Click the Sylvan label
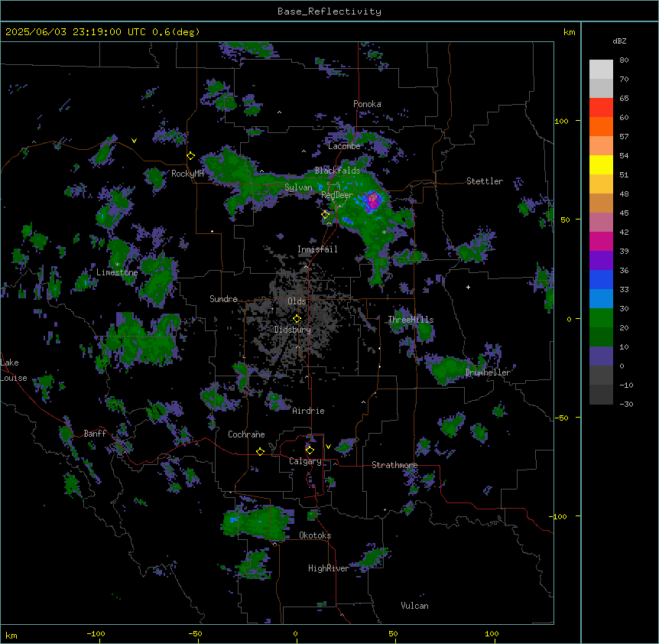Viewport: 659px width, 644px height. pyautogui.click(x=298, y=187)
